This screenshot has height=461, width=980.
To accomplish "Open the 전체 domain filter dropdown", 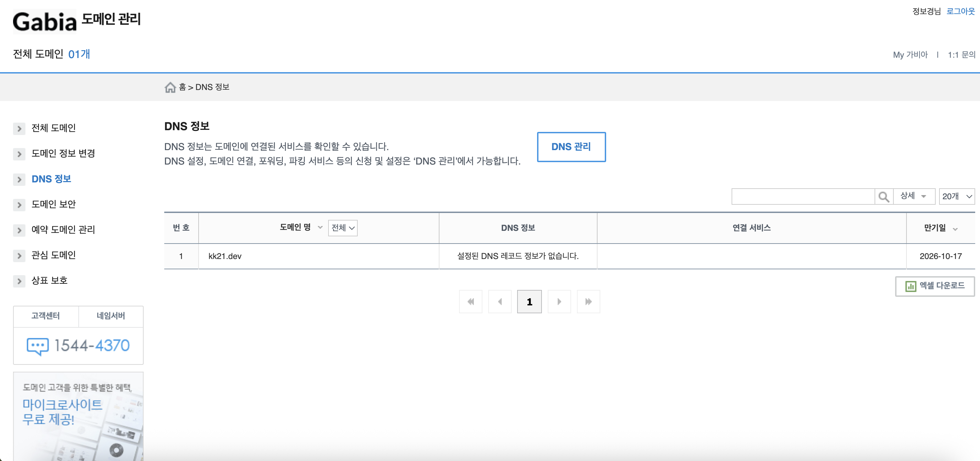I will click(x=343, y=228).
